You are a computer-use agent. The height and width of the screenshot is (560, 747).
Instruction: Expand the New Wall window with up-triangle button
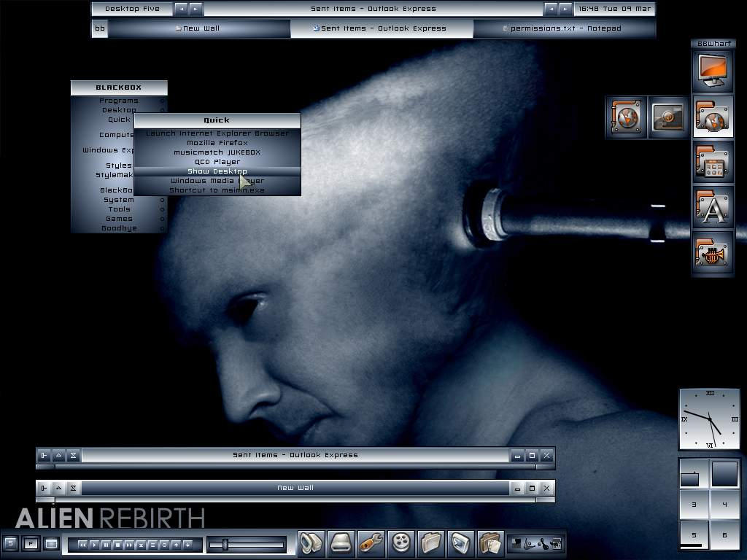coord(58,488)
